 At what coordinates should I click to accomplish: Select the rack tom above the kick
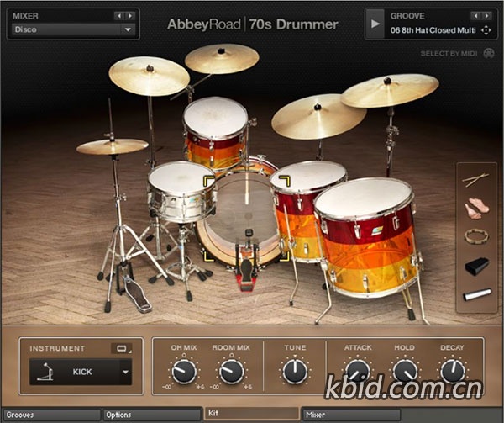coord(215,134)
